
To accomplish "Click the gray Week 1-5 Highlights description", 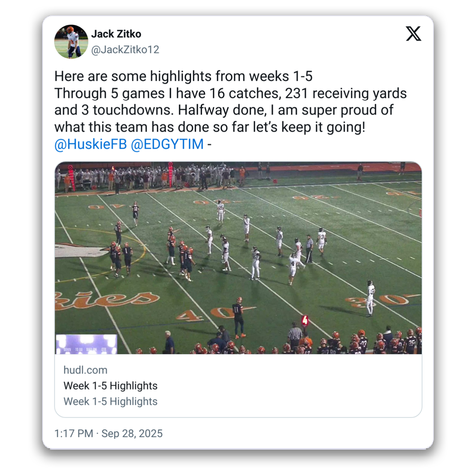I will click(111, 401).
